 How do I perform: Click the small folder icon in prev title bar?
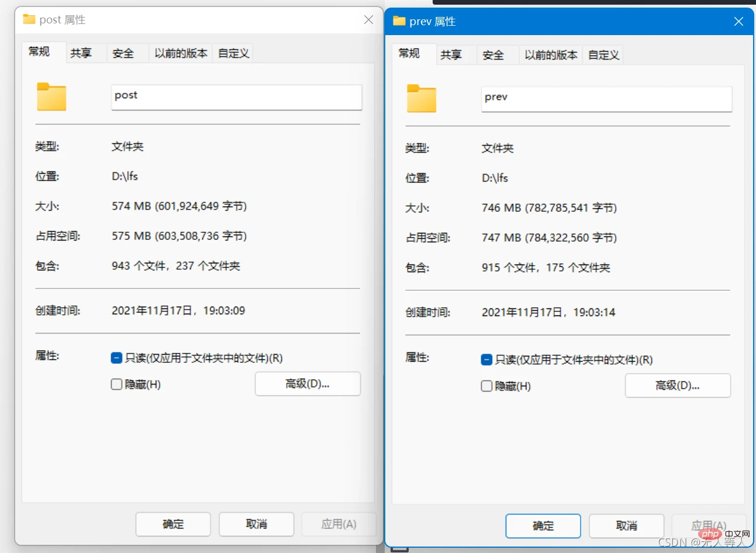[x=399, y=21]
